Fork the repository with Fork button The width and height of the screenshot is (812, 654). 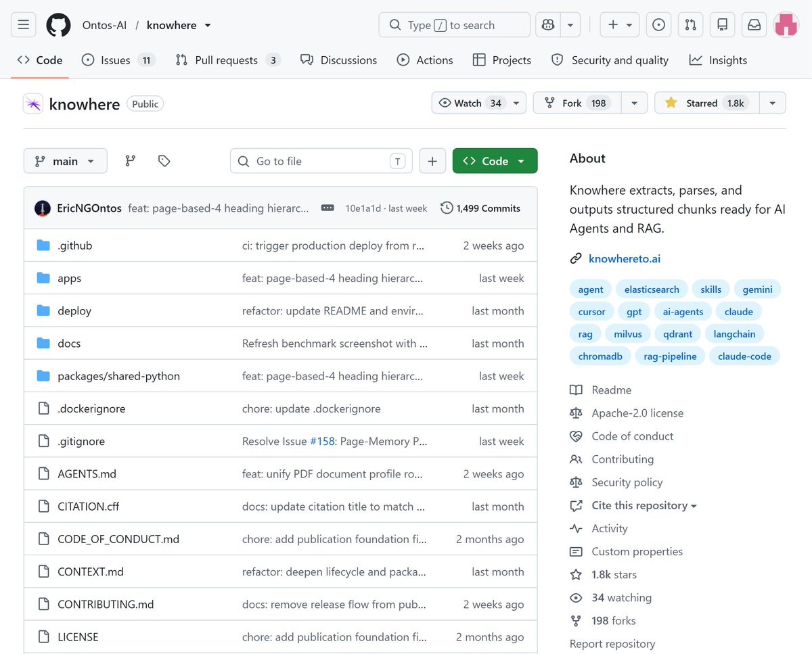pos(578,103)
